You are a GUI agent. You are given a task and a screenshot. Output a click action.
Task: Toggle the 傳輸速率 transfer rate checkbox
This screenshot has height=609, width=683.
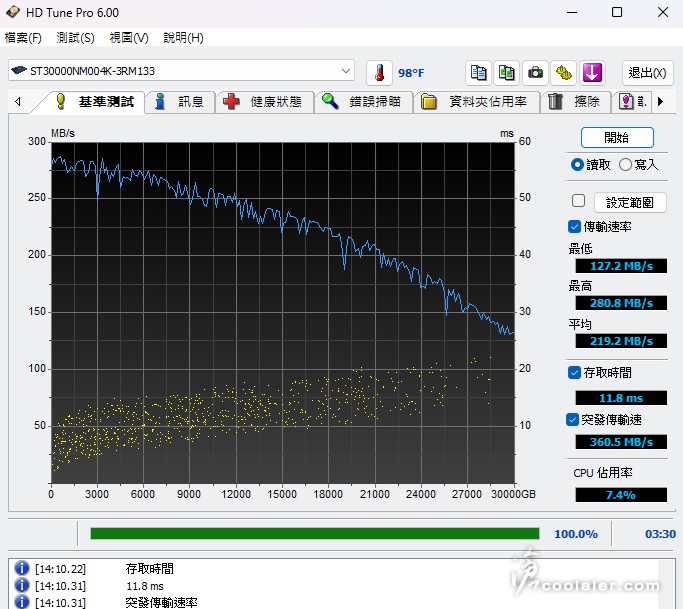(x=574, y=227)
